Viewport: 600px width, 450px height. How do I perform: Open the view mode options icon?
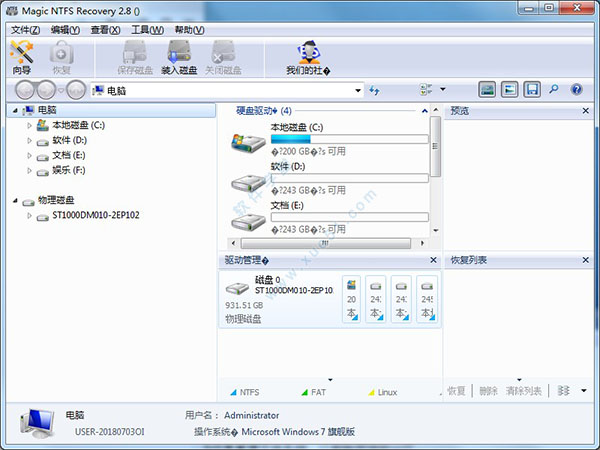[x=426, y=90]
